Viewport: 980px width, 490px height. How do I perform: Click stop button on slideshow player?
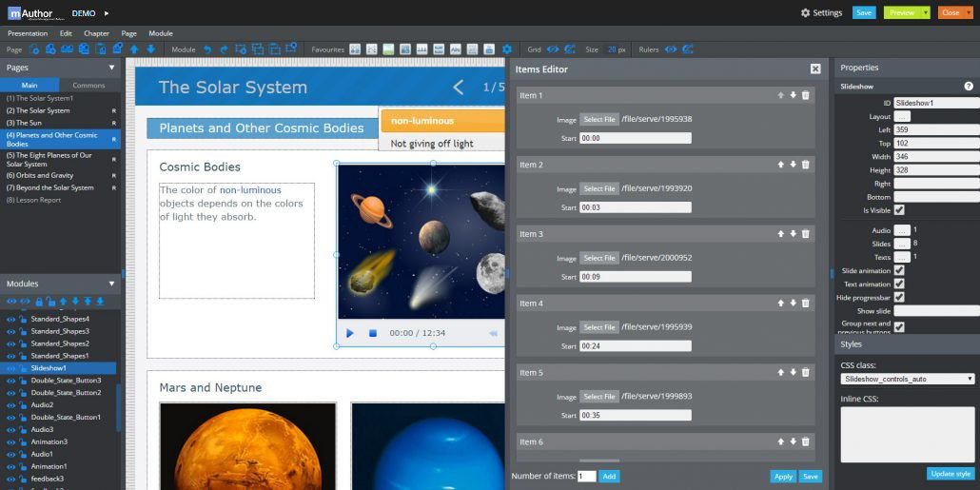(x=373, y=333)
